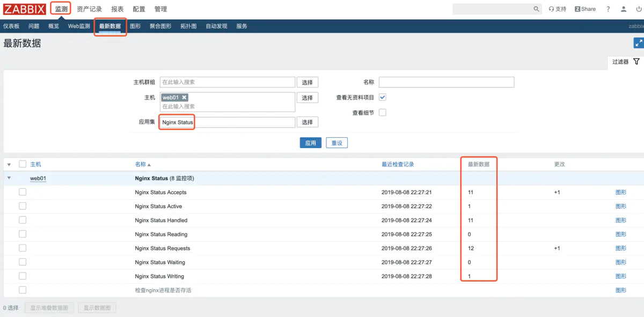Go to the 最新数据 tab

pyautogui.click(x=110, y=26)
